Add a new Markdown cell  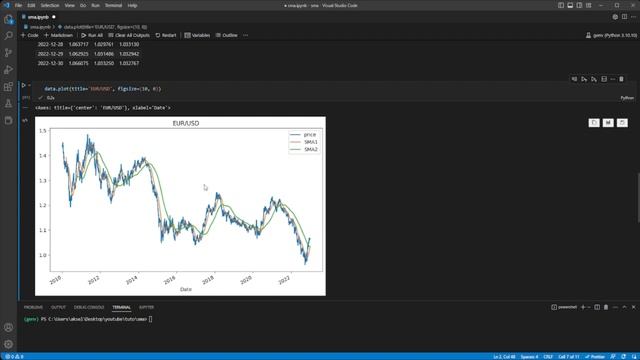(58, 36)
